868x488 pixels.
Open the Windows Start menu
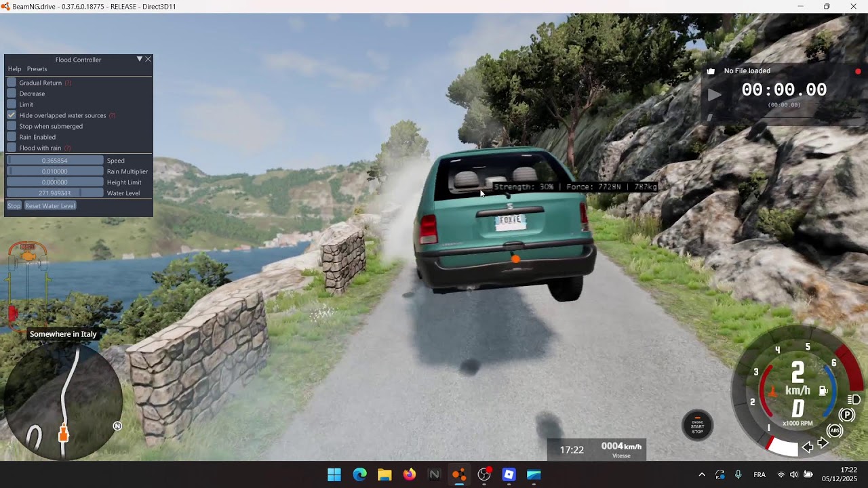334,474
